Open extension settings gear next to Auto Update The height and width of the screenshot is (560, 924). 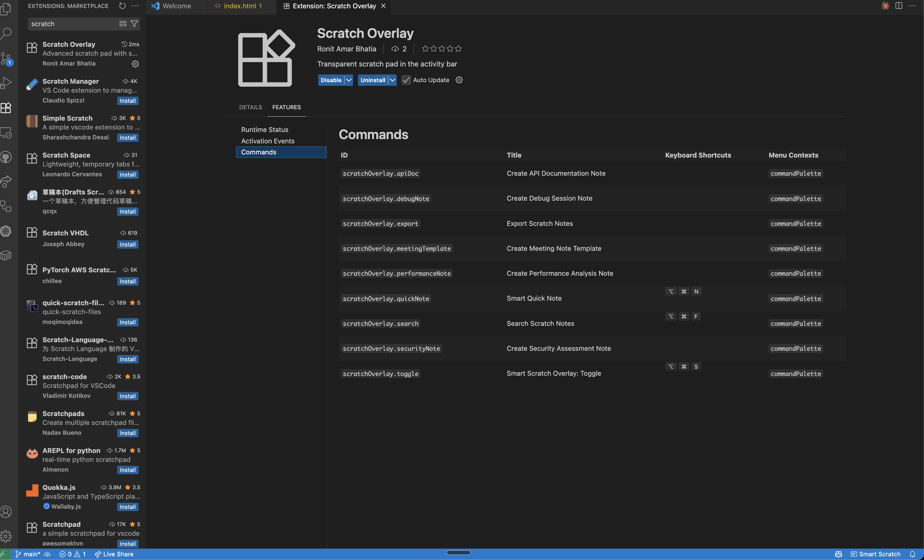(459, 80)
